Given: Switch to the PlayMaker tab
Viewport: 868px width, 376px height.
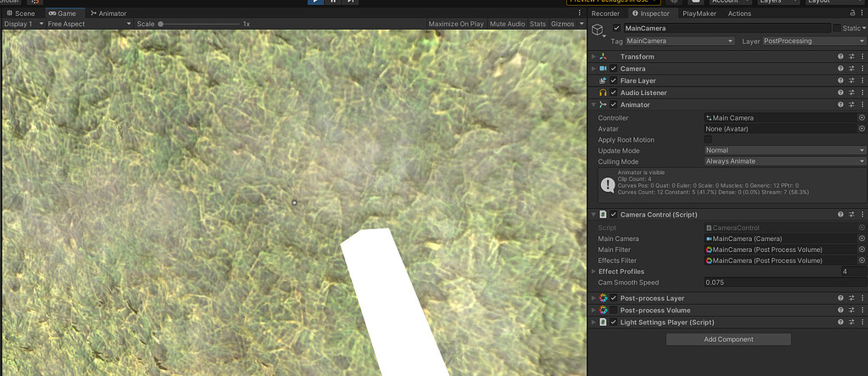Looking at the screenshot, I should (699, 14).
